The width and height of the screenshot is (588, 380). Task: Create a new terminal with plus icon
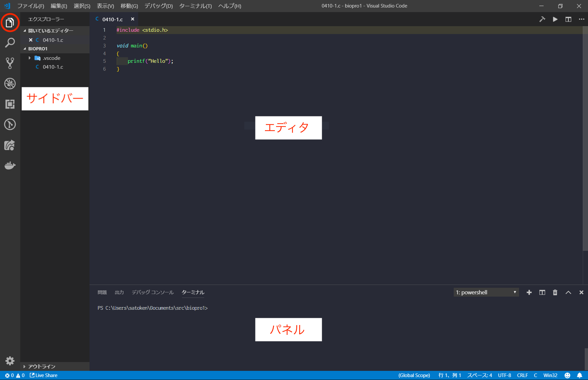[x=529, y=292]
